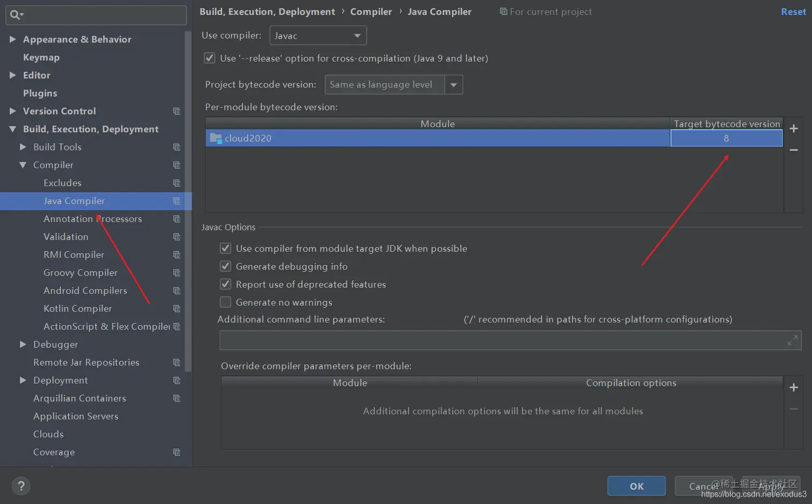The width and height of the screenshot is (812, 504).
Task: Click the project-level icon beside Java Compiler
Action: pos(176,201)
